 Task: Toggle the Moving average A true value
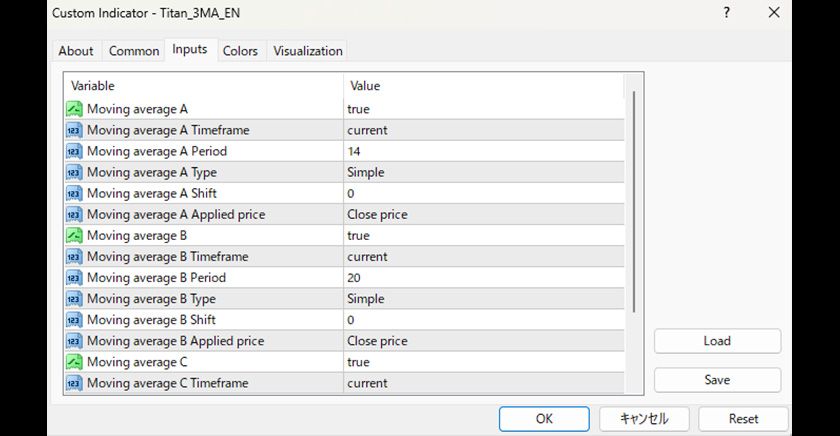coord(358,109)
